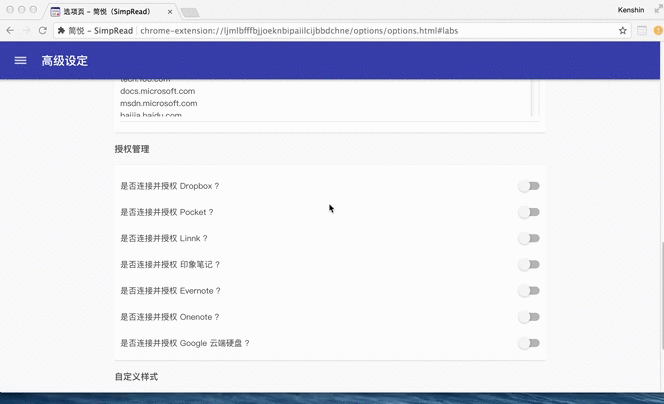The image size is (664, 404).
Task: Turn on Onenote authorization switch
Action: pos(529,317)
